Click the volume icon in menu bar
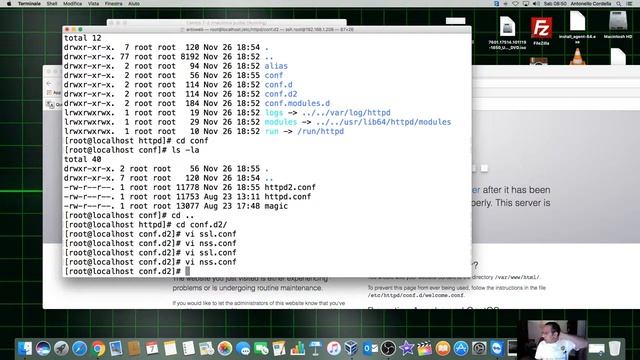Screen dimensions: 640x360 tap(536, 4)
